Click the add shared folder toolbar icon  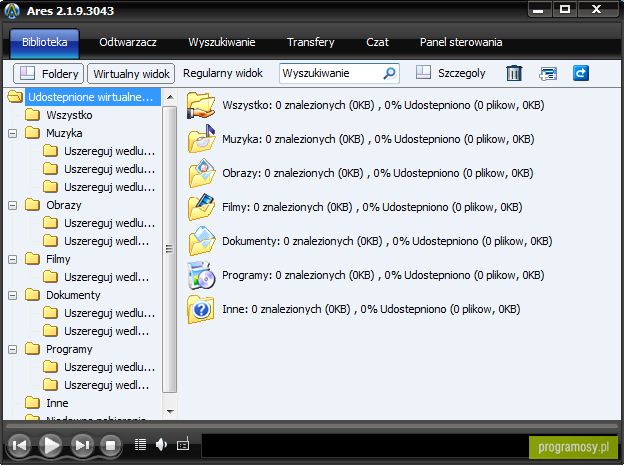coord(548,74)
